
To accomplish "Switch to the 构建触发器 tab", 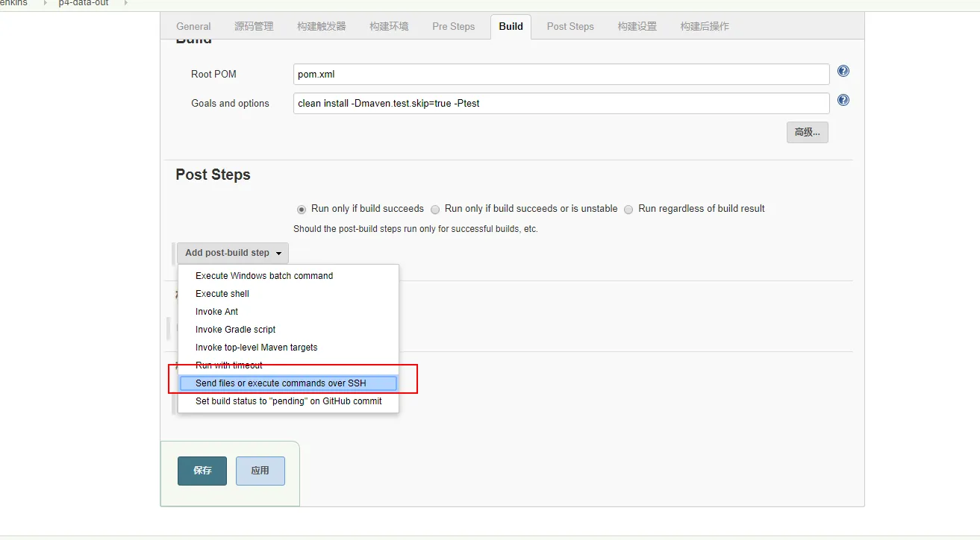I will pos(321,26).
